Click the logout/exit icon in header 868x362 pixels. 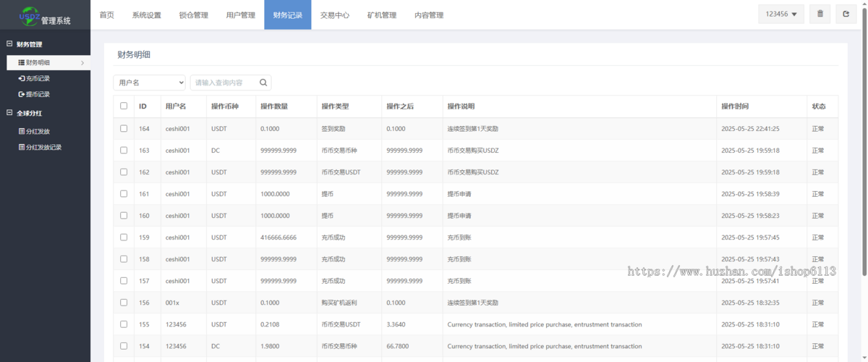pyautogui.click(x=846, y=14)
